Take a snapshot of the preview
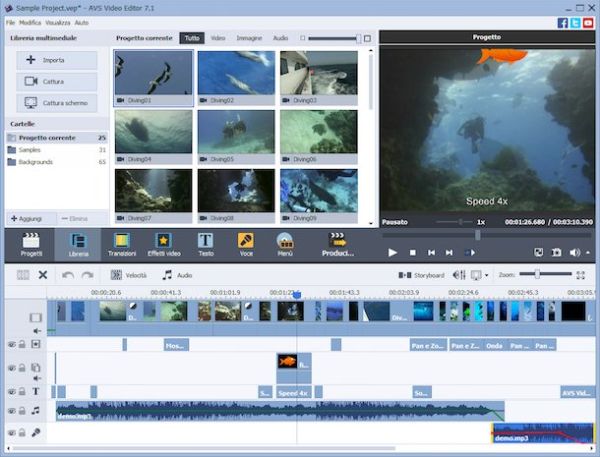 pyautogui.click(x=556, y=252)
